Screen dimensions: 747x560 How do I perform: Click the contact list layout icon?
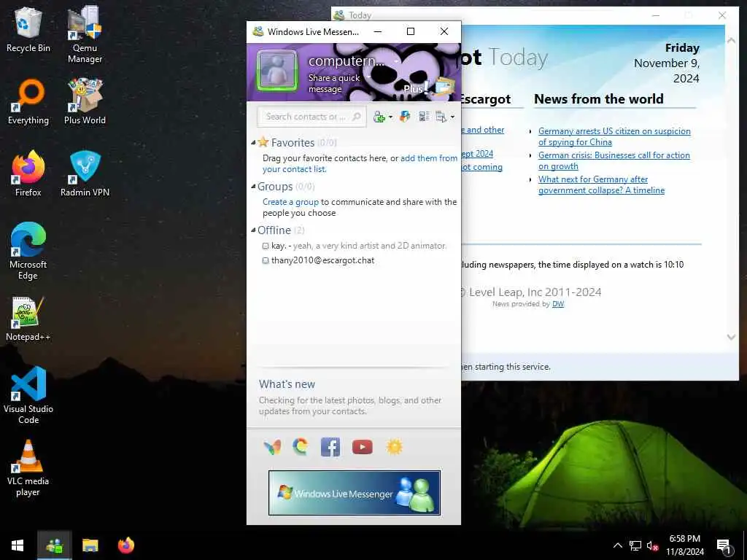click(x=424, y=117)
